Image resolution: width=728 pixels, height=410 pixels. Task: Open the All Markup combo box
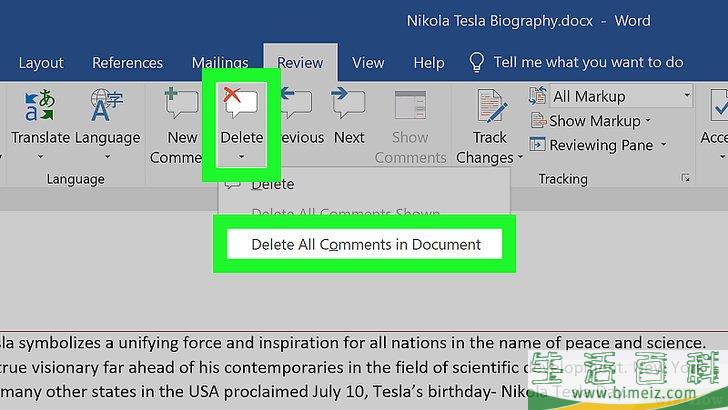(x=621, y=96)
